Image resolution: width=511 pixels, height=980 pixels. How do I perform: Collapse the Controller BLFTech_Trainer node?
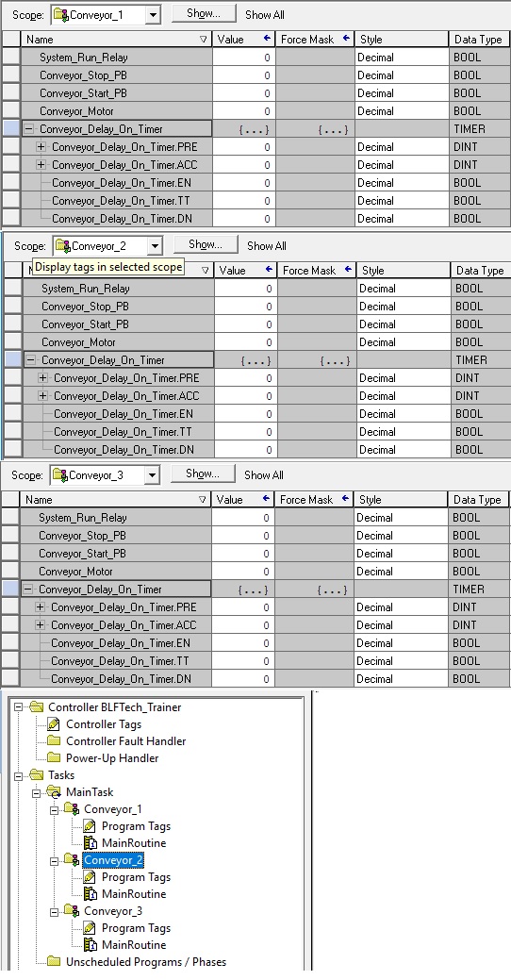pyautogui.click(x=19, y=707)
